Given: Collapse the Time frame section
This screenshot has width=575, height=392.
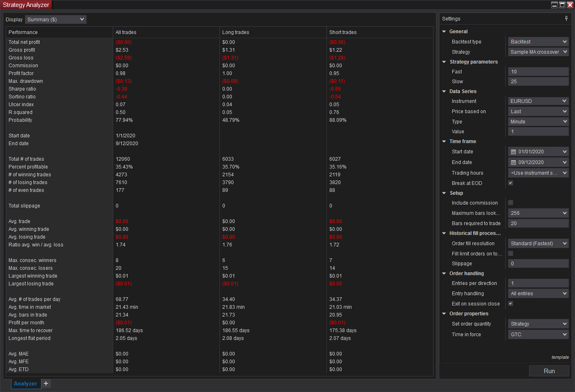Looking at the screenshot, I should pyautogui.click(x=444, y=141).
